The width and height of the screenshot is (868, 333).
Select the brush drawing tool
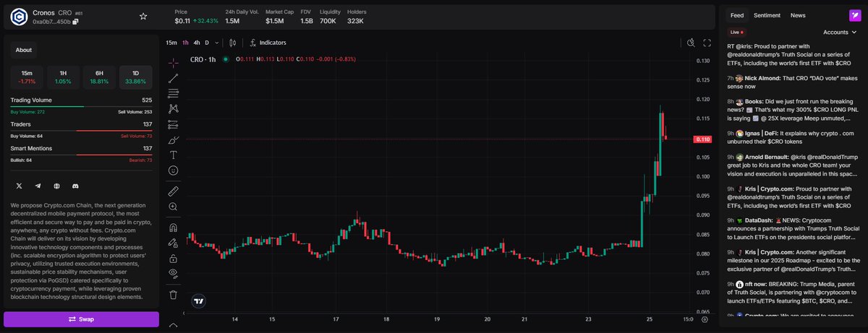click(174, 139)
